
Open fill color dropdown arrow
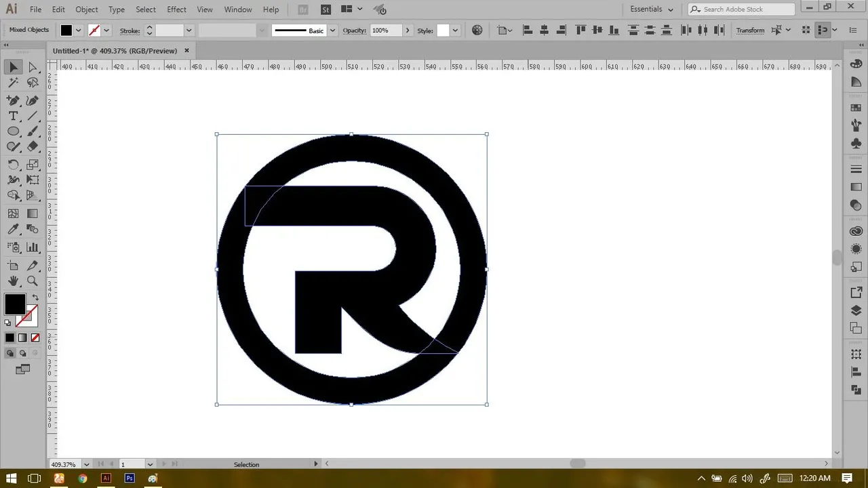pyautogui.click(x=79, y=30)
